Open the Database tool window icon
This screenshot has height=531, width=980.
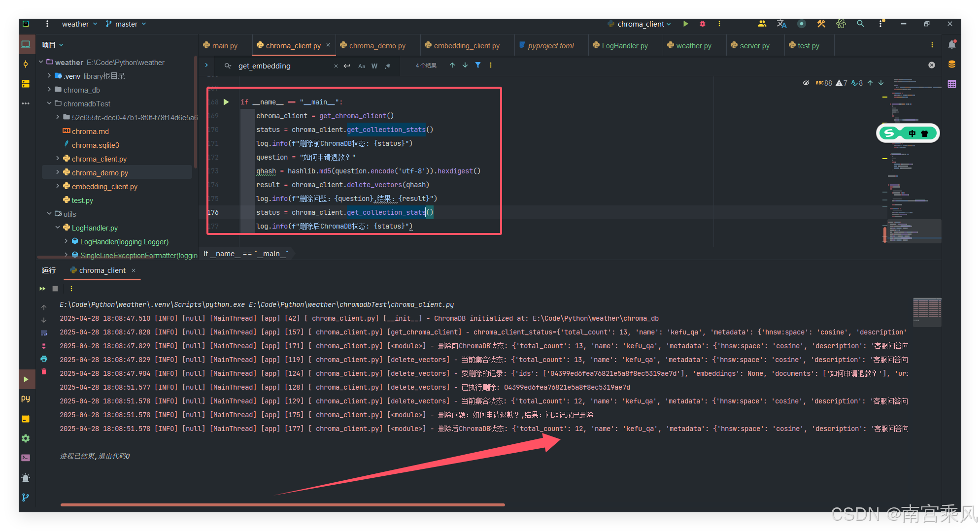[952, 65]
